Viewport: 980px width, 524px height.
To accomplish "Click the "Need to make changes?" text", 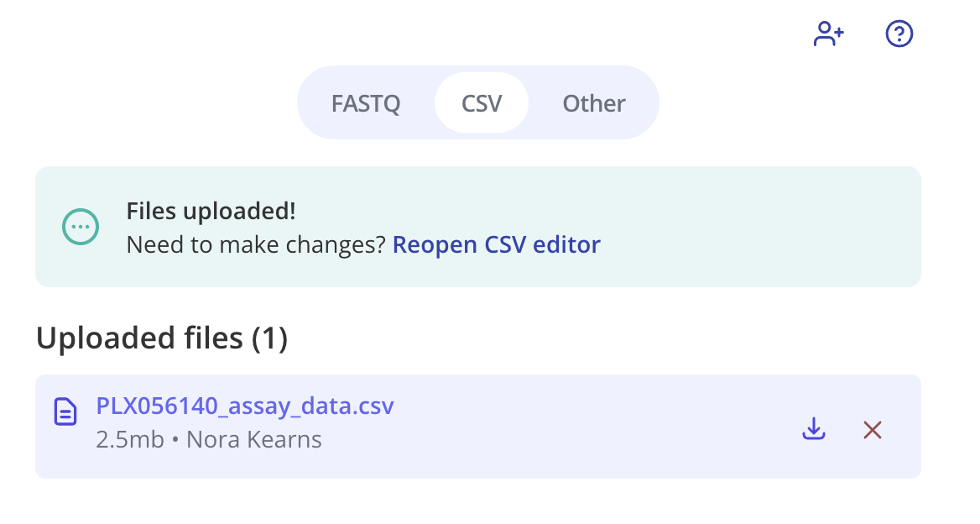I will click(256, 245).
